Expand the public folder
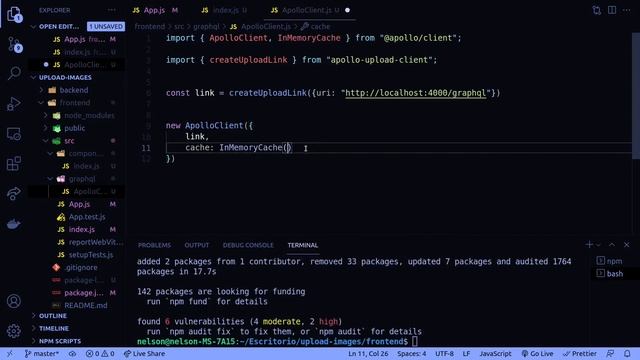 pos(75,128)
